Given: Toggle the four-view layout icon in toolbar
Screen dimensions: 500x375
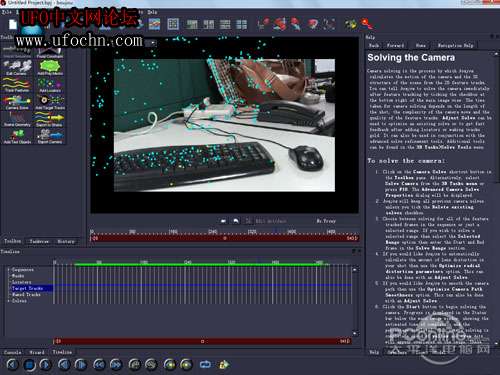Looking at the screenshot, I should tap(241, 24).
